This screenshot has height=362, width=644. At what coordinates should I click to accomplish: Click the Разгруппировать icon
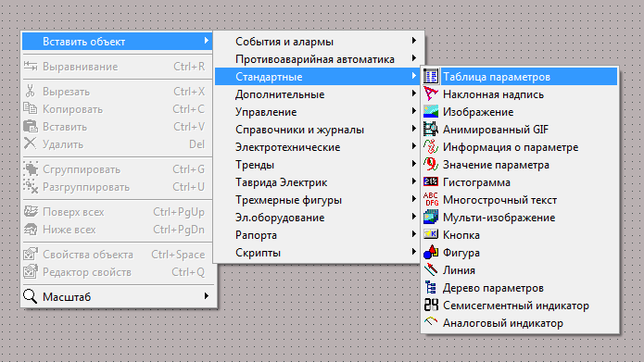(31, 186)
